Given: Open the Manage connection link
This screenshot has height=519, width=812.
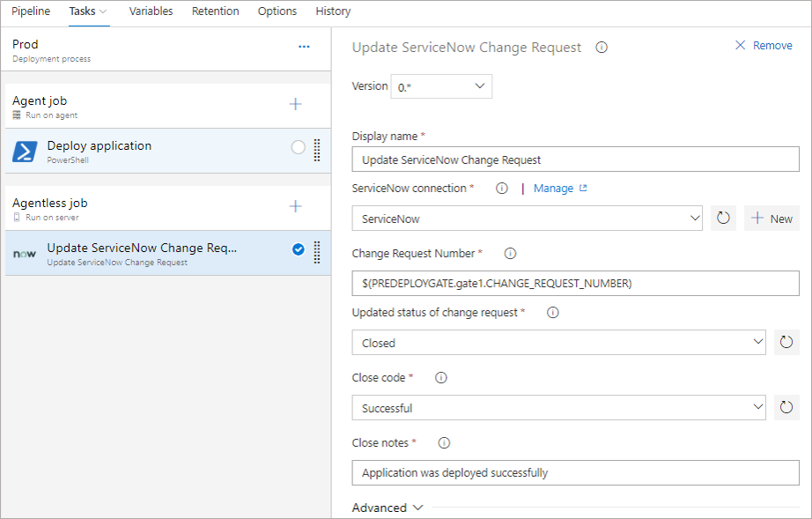Looking at the screenshot, I should 560,189.
